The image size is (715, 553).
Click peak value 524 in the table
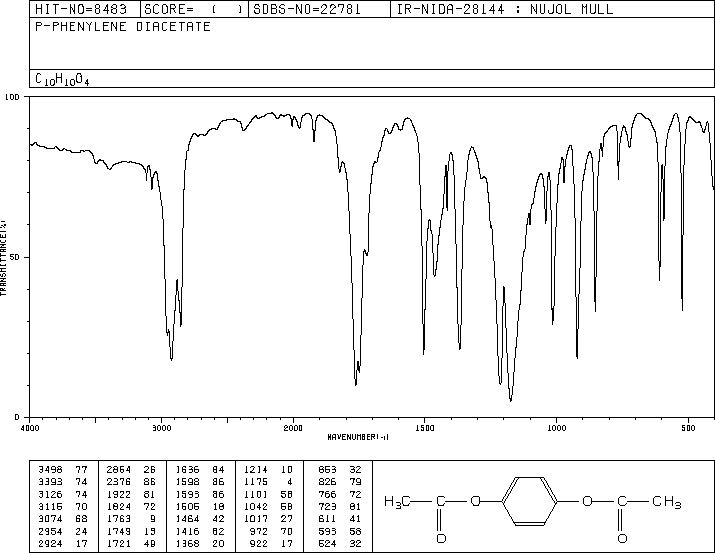pyautogui.click(x=327, y=543)
